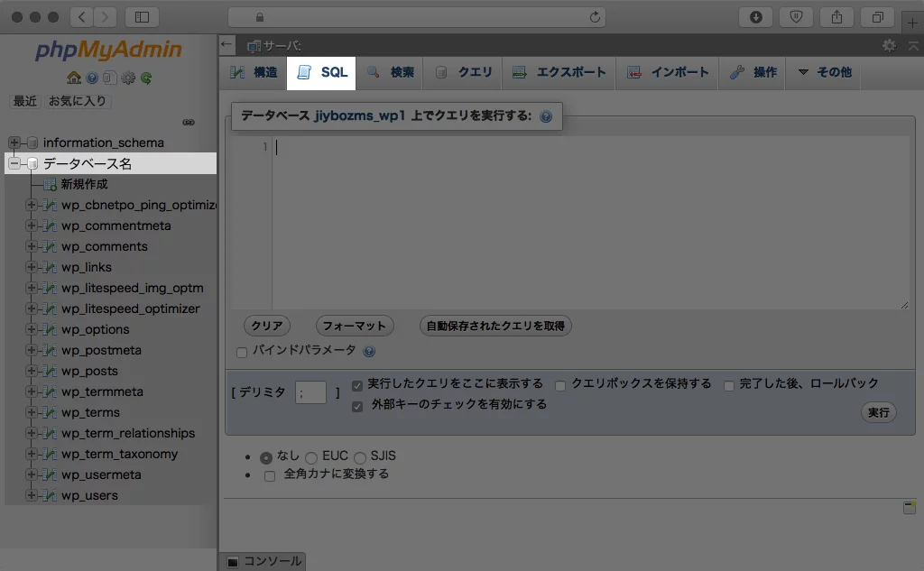Select the なし encoding radio button
Image resolution: width=924 pixels, height=571 pixels.
(x=266, y=458)
